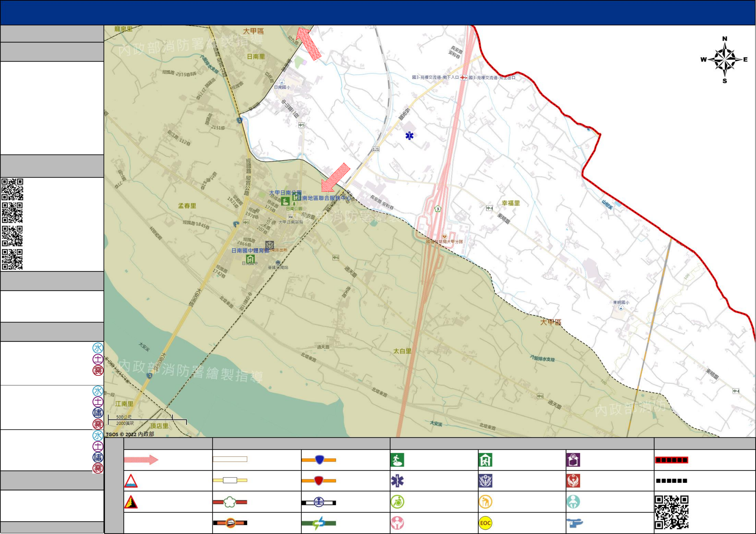Screen dimensions: 756x534
Task: Click the 500公尺 scale bar on the map
Action: pyautogui.click(x=147, y=420)
